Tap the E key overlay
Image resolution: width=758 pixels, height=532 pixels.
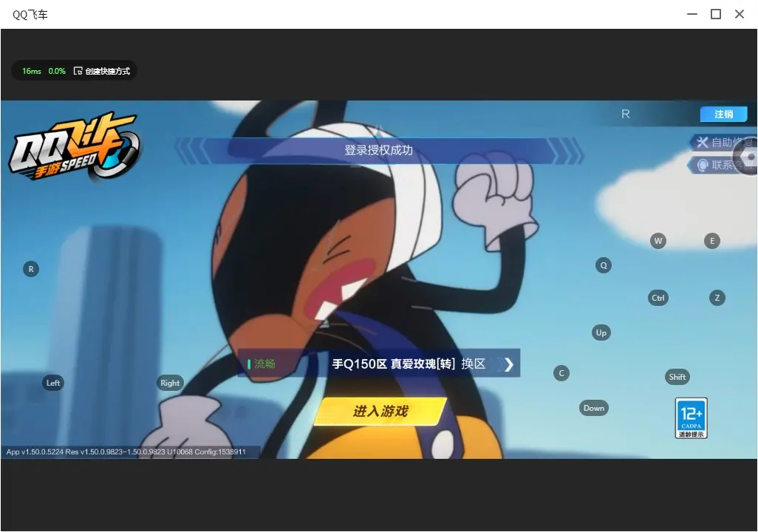712,241
